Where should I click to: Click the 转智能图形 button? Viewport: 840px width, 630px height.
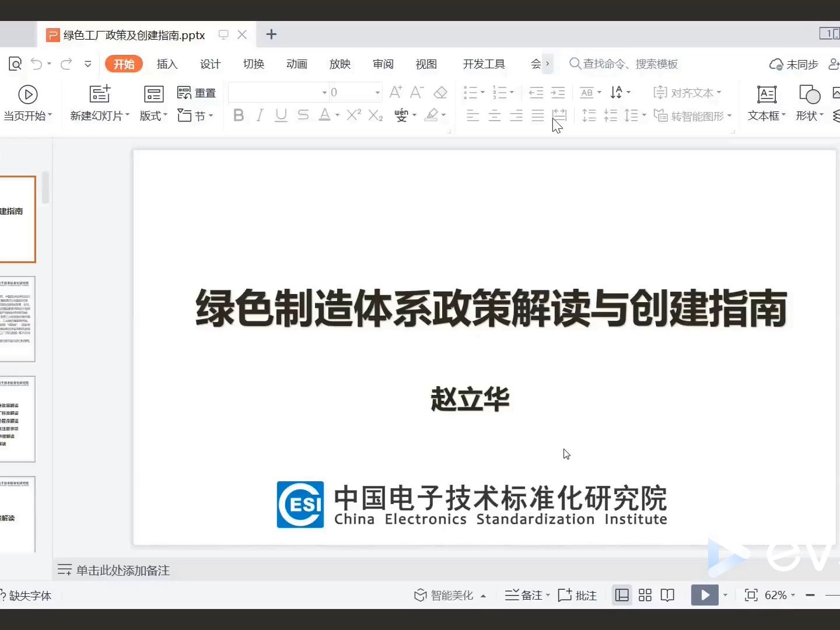692,116
